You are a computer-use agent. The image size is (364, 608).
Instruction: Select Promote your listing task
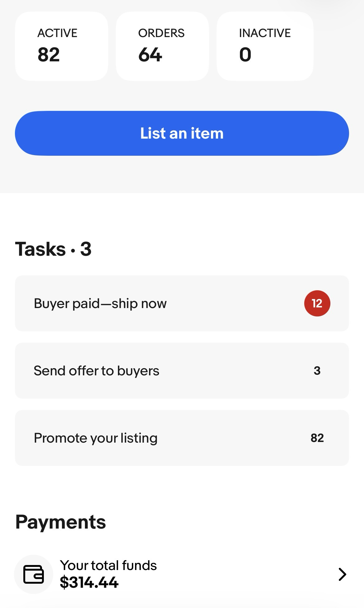coord(96,438)
